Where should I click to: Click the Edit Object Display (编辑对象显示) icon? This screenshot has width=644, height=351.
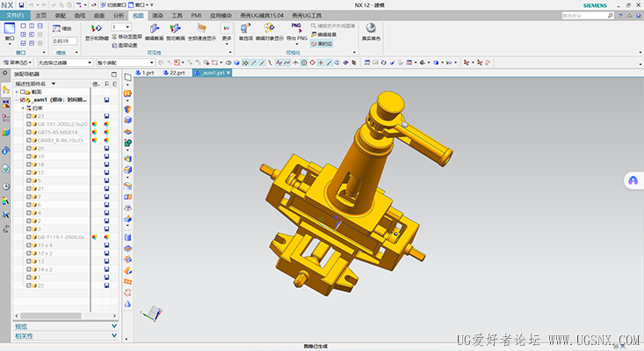(x=269, y=28)
